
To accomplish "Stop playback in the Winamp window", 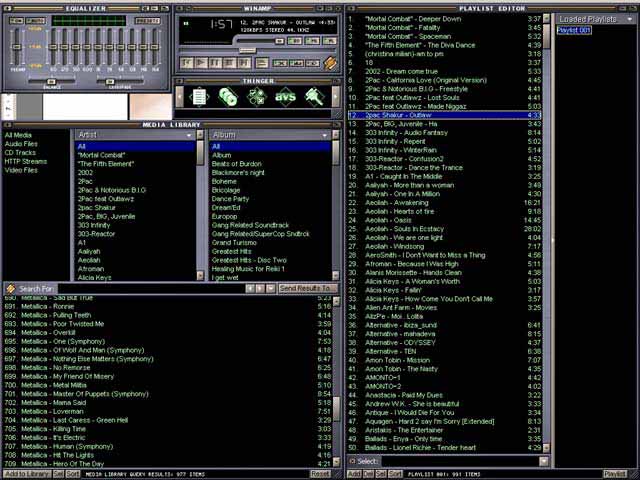I will click(229, 63).
